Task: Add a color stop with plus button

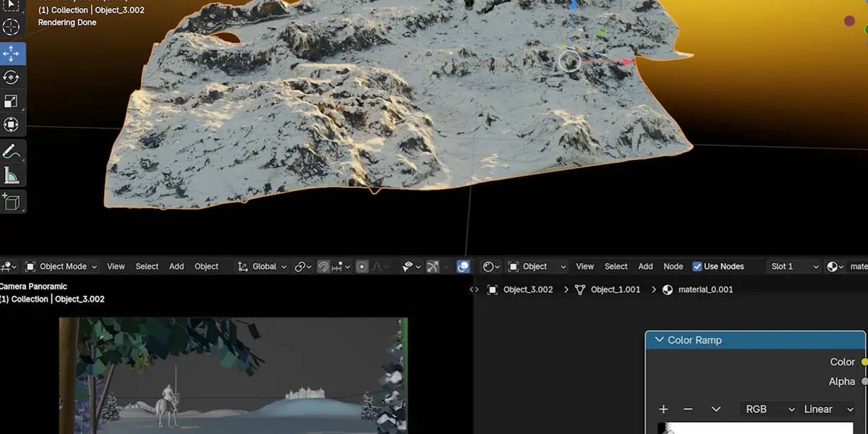Action: click(663, 409)
